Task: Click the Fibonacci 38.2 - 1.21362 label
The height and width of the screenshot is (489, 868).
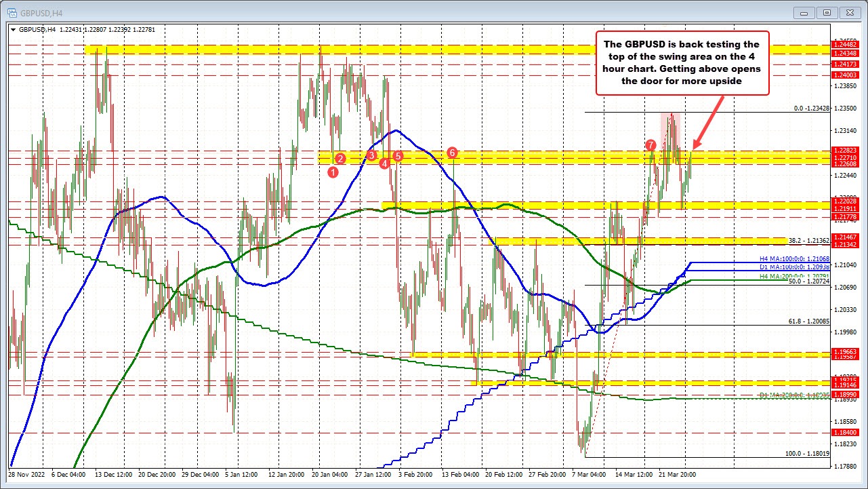Action: point(809,241)
